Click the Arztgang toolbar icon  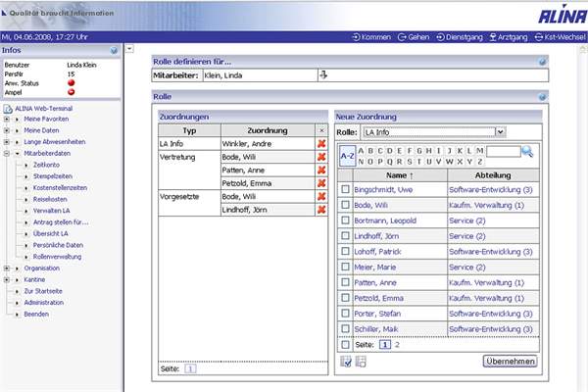pos(493,37)
